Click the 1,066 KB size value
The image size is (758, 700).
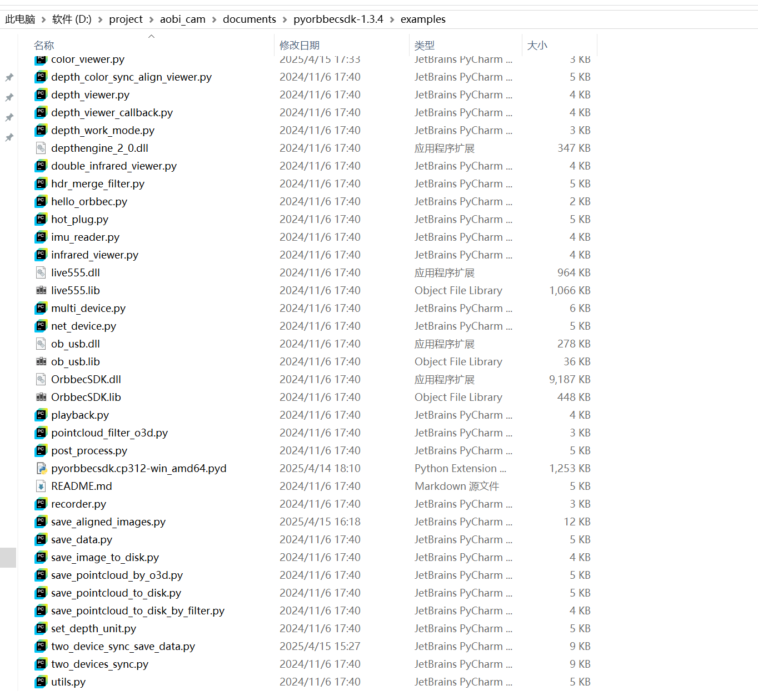point(570,290)
